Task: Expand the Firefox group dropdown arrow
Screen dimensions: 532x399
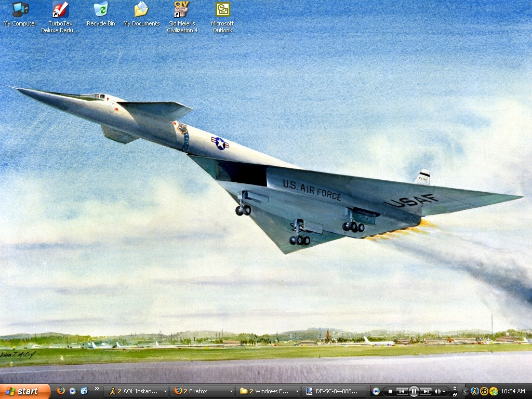Action: coord(231,392)
